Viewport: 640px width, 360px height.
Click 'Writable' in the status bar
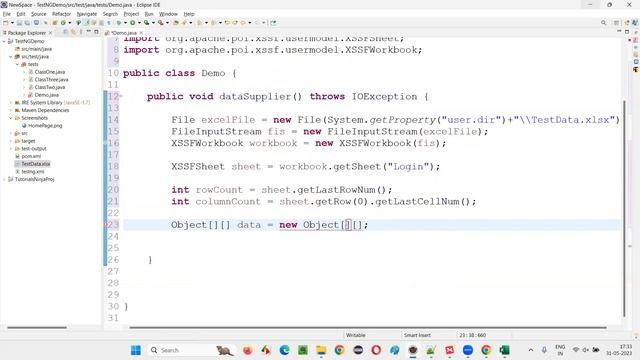356,335
